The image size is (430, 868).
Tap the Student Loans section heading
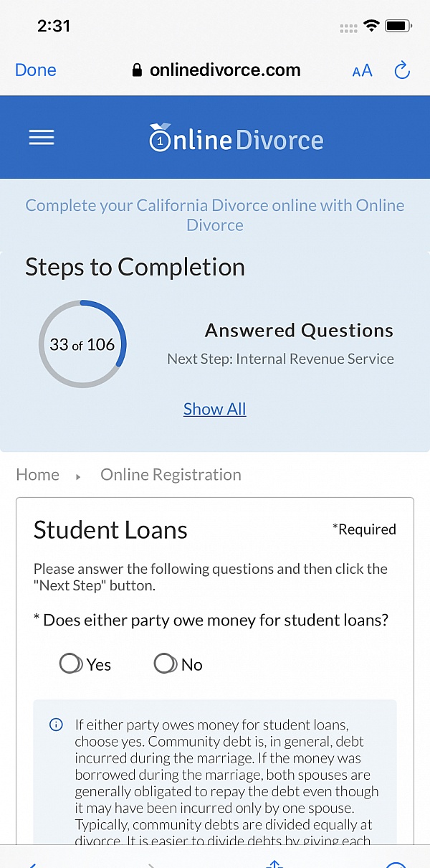tap(110, 530)
